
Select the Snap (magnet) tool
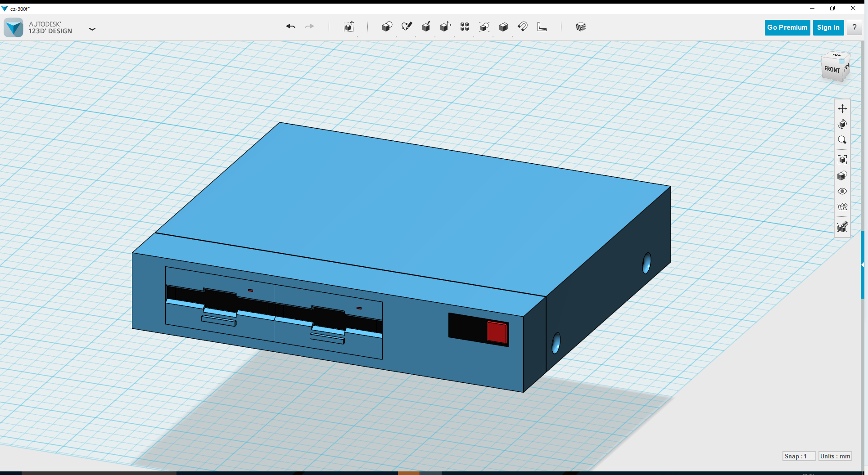coord(523,27)
